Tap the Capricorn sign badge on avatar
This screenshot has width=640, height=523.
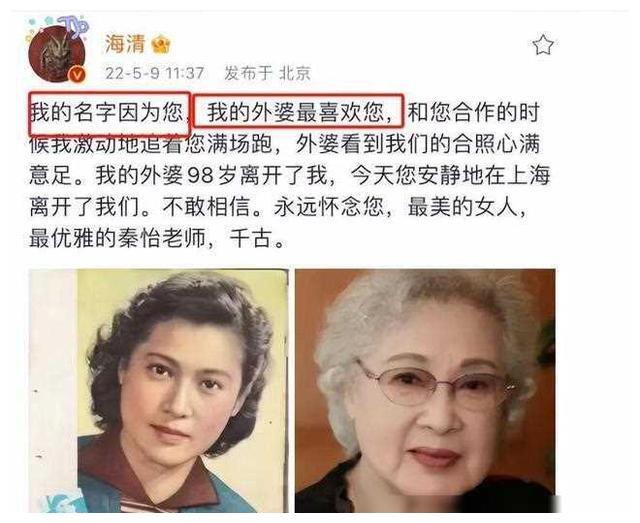(73, 25)
